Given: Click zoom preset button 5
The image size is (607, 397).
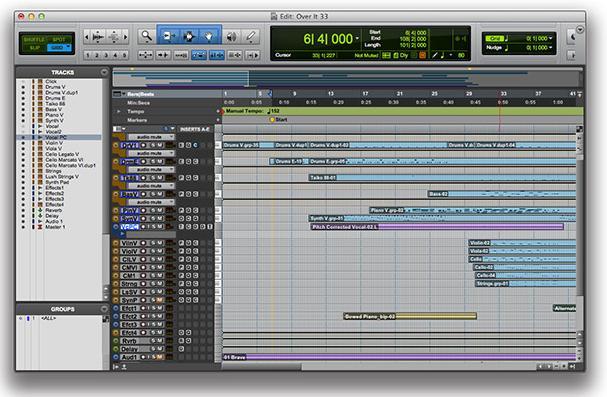Looking at the screenshot, I should click(124, 55).
